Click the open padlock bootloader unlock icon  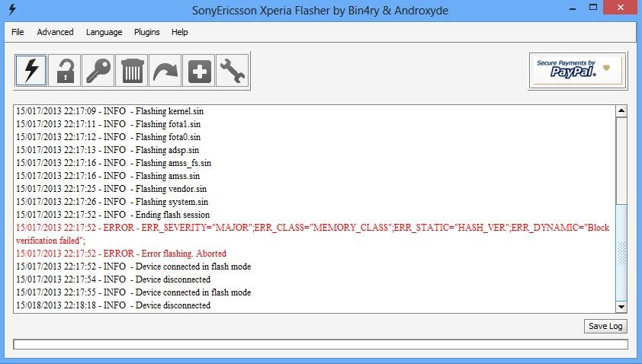coord(65,70)
